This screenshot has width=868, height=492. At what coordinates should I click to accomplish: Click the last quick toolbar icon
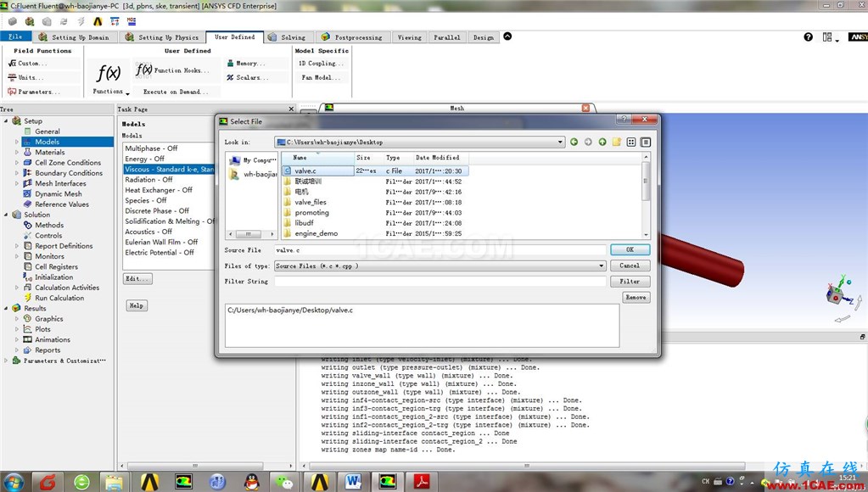(x=132, y=21)
